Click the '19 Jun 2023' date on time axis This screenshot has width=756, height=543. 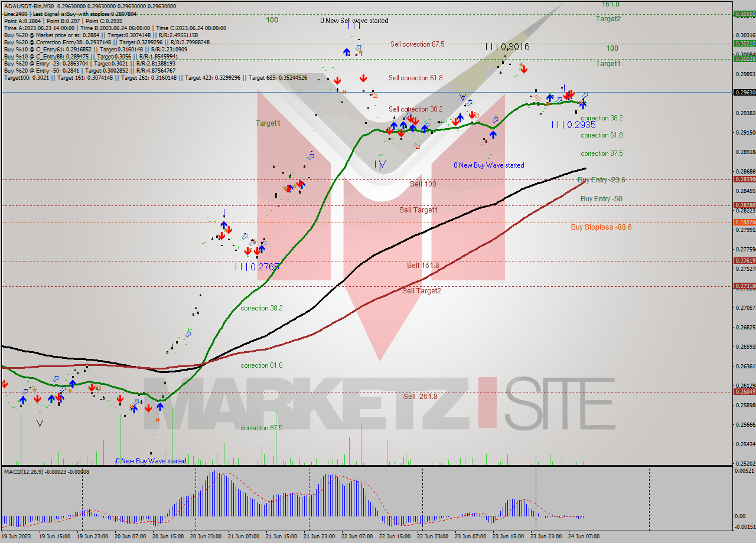[x=16, y=537]
